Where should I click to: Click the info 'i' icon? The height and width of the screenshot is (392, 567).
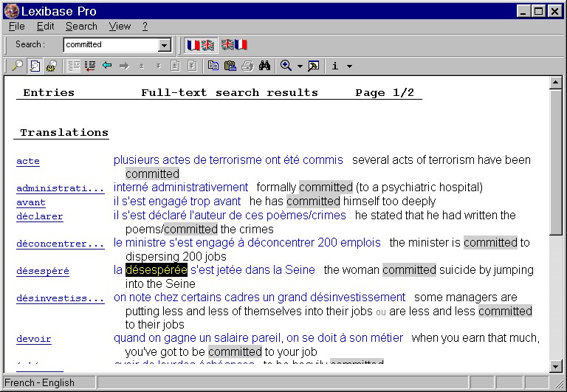335,66
